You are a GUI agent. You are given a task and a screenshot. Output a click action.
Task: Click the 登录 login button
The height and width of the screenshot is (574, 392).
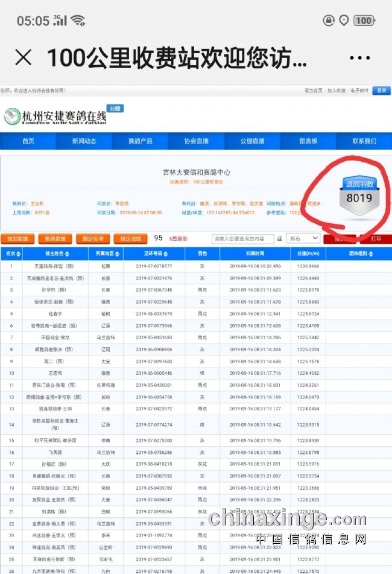pyautogui.click(x=381, y=91)
